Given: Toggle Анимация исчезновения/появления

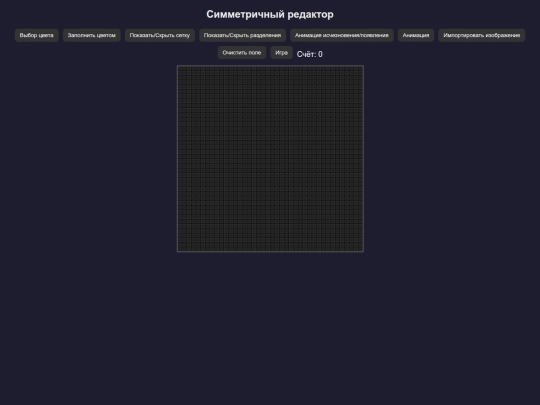Looking at the screenshot, I should (x=342, y=35).
